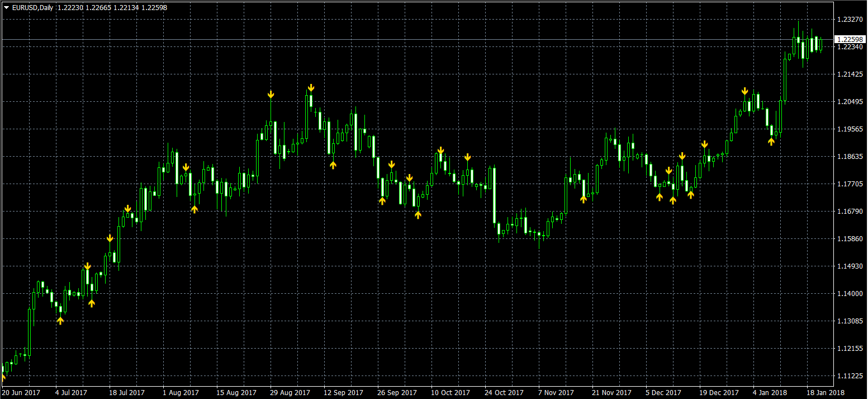Click the up arrow below the mid-September 2017 low
The height and width of the screenshot is (399, 868).
(333, 165)
